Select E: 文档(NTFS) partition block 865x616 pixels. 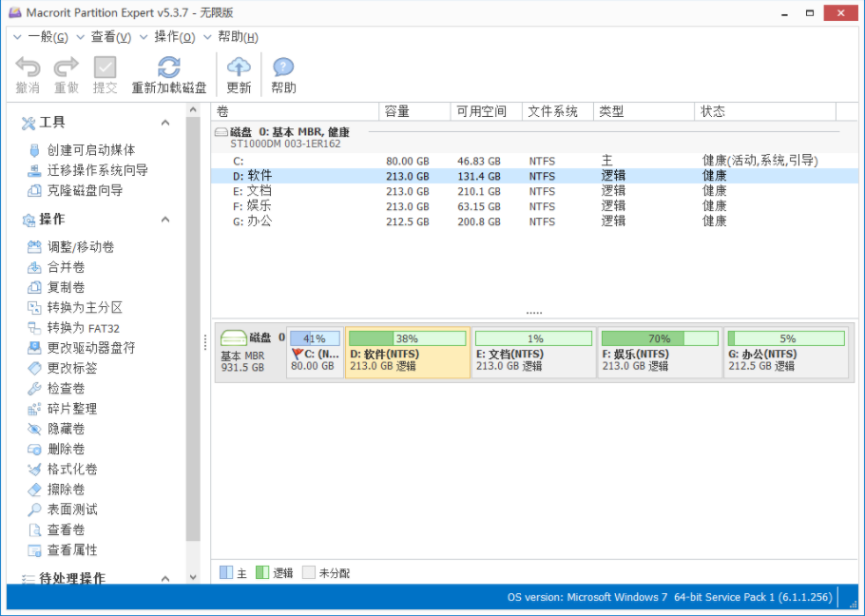coord(534,353)
